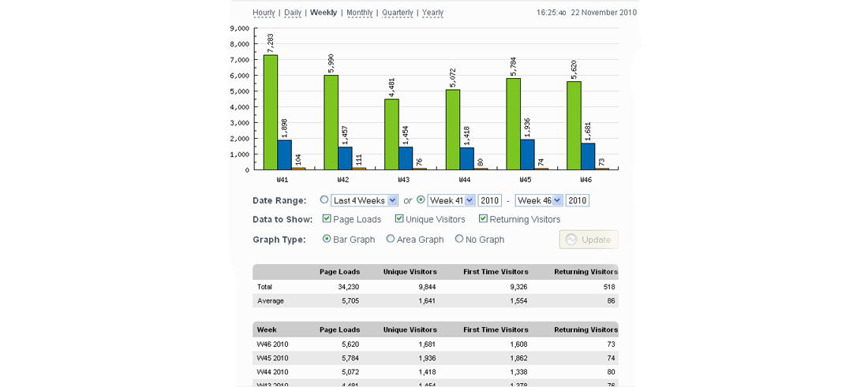Uncheck the Page Loads checkbox
The width and height of the screenshot is (868, 387).
pyautogui.click(x=327, y=219)
